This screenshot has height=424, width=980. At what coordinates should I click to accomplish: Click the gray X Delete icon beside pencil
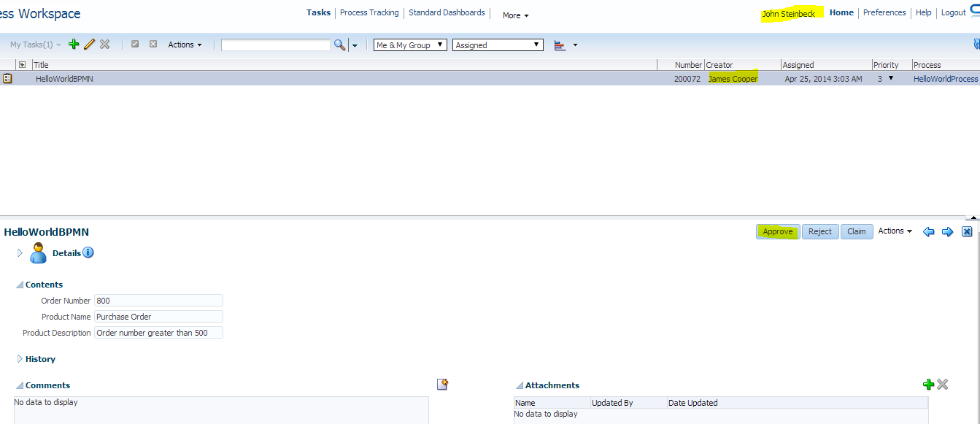(x=105, y=45)
